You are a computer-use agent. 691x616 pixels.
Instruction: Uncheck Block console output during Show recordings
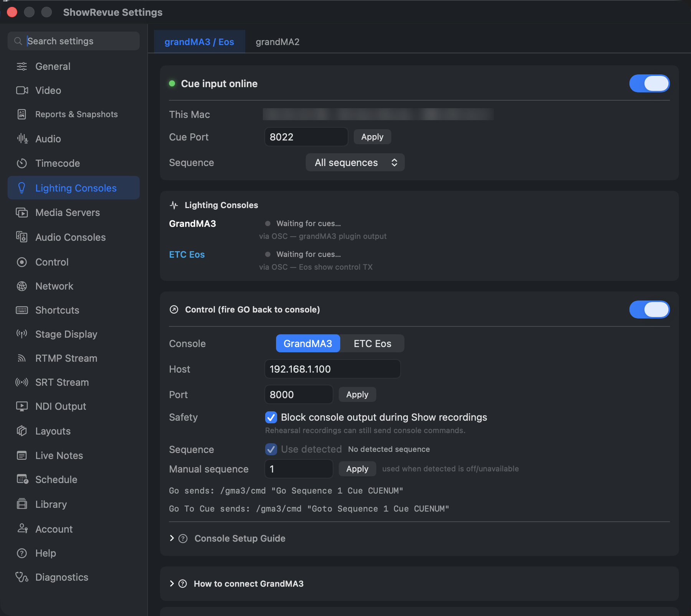(271, 417)
